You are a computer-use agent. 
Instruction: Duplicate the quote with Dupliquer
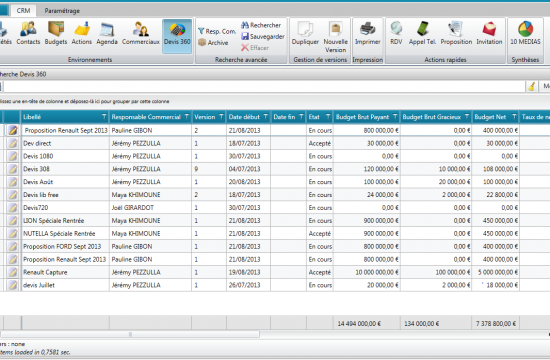coord(305,34)
